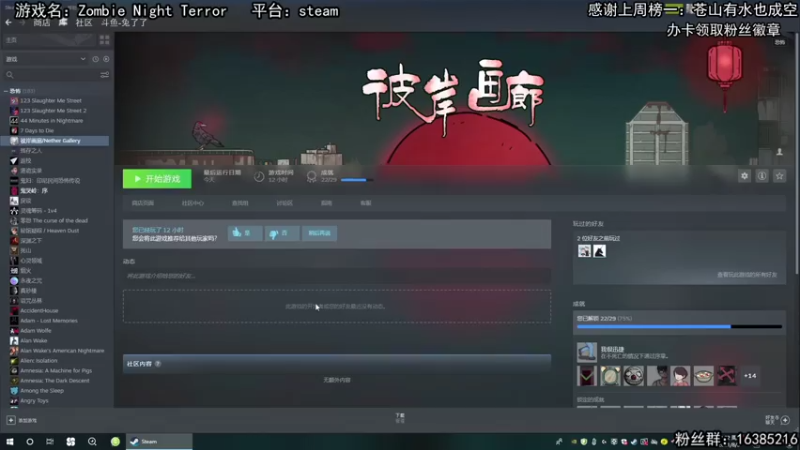Click view all friends who played link
The width and height of the screenshot is (800, 450).
[x=747, y=274]
